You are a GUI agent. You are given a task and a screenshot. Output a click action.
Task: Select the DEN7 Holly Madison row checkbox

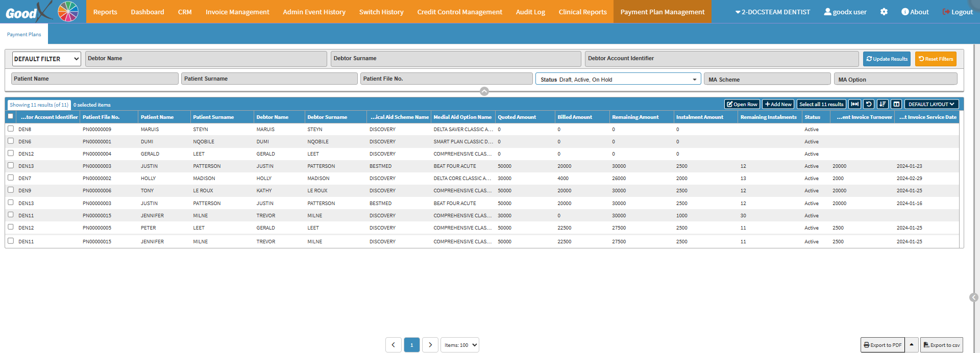(x=11, y=178)
